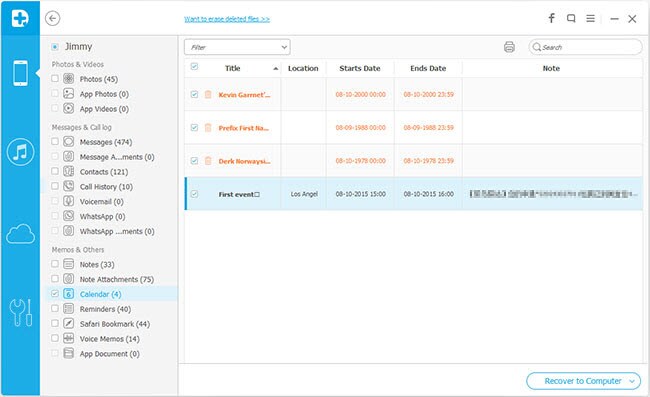Viewport: 650px width, 397px height.
Task: Click in the Search field
Action: coord(585,47)
